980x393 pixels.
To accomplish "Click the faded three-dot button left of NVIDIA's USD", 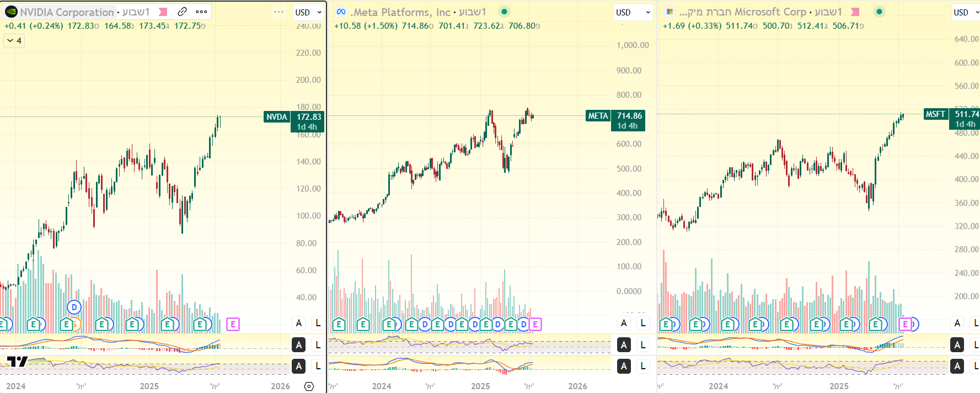I will (x=279, y=12).
